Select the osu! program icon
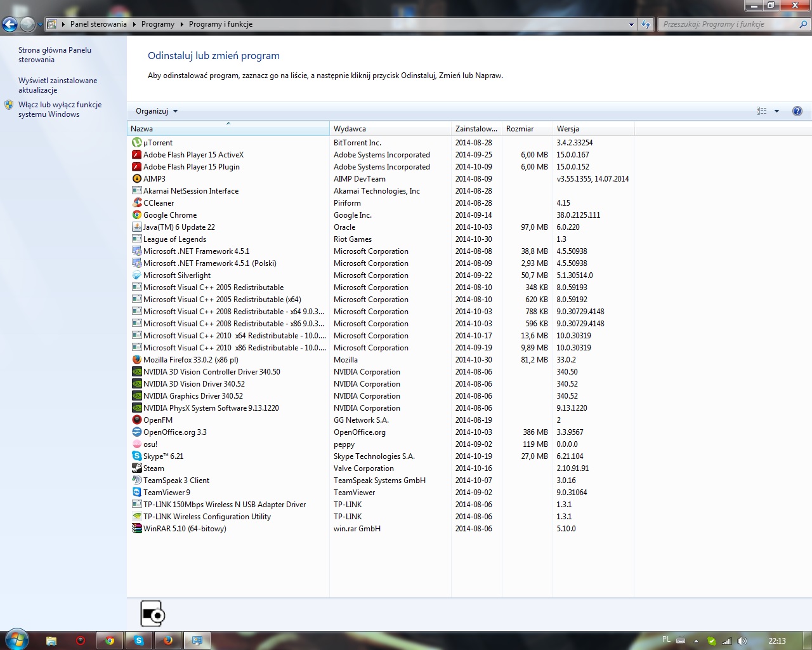812x650 pixels. 136,444
